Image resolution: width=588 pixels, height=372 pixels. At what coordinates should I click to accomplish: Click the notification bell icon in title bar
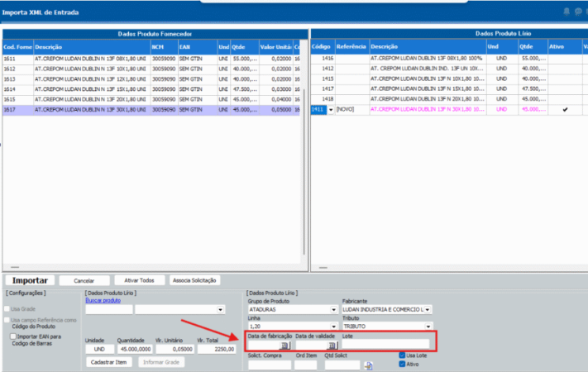[566, 12]
